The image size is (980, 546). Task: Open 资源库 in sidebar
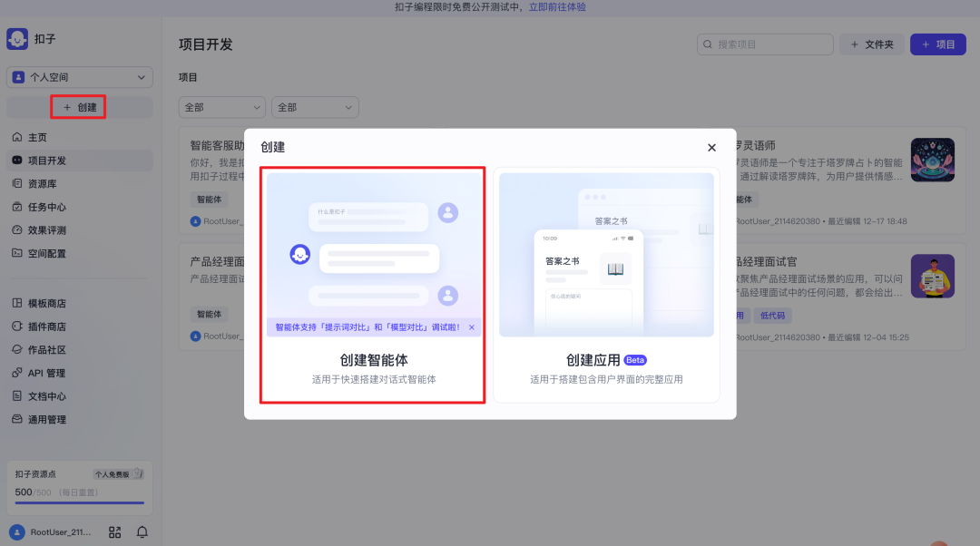79,184
